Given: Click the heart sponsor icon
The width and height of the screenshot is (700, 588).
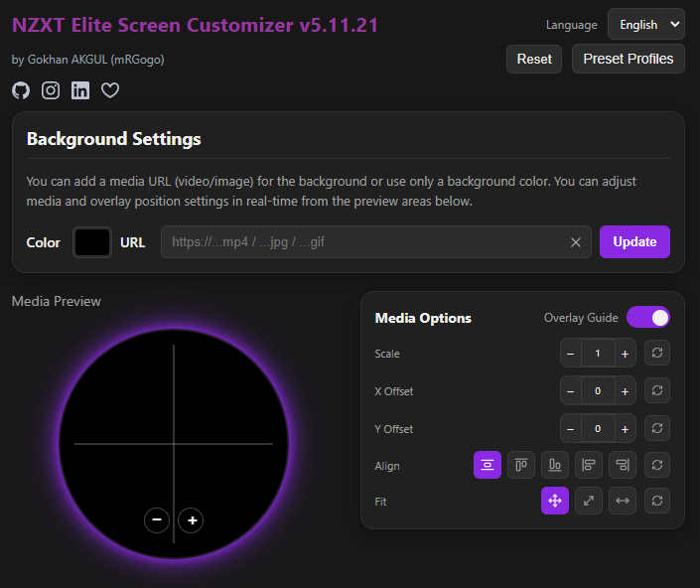Looking at the screenshot, I should 110,90.
